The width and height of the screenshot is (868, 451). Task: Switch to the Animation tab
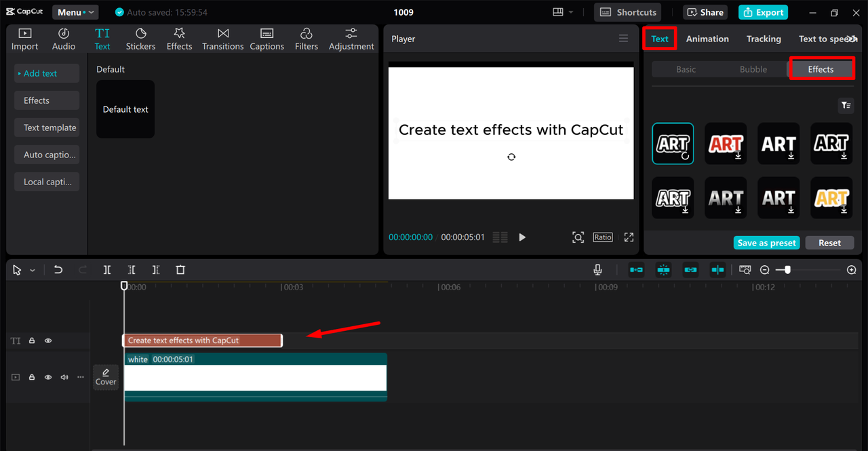click(x=707, y=39)
